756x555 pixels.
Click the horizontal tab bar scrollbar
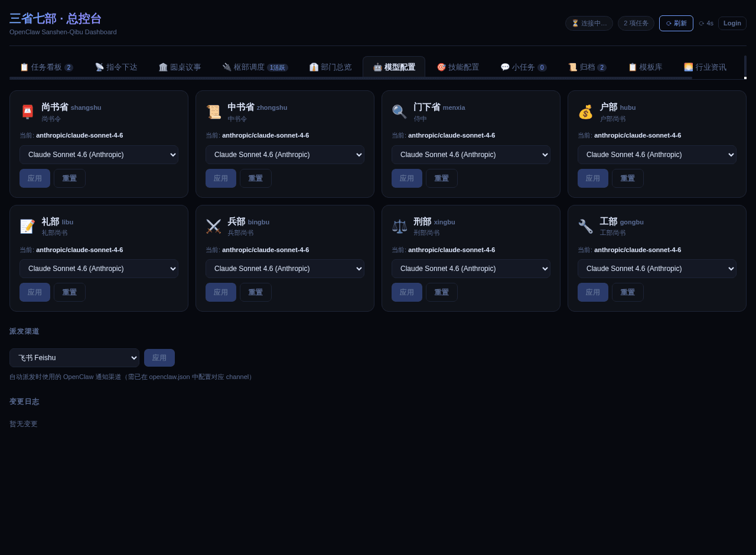[x=350, y=78]
